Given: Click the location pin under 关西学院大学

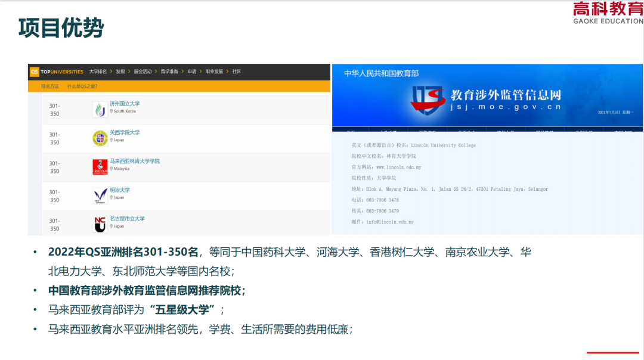Looking at the screenshot, I should click(112, 140).
